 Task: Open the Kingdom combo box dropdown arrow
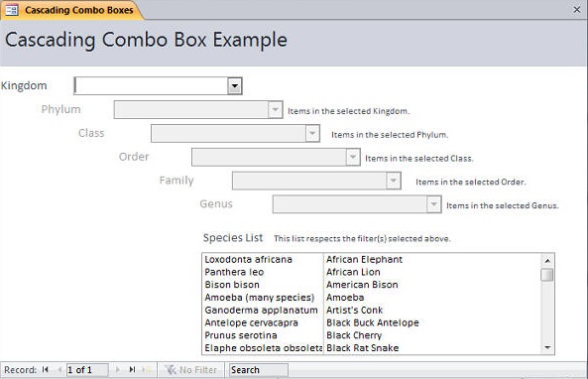(x=234, y=86)
